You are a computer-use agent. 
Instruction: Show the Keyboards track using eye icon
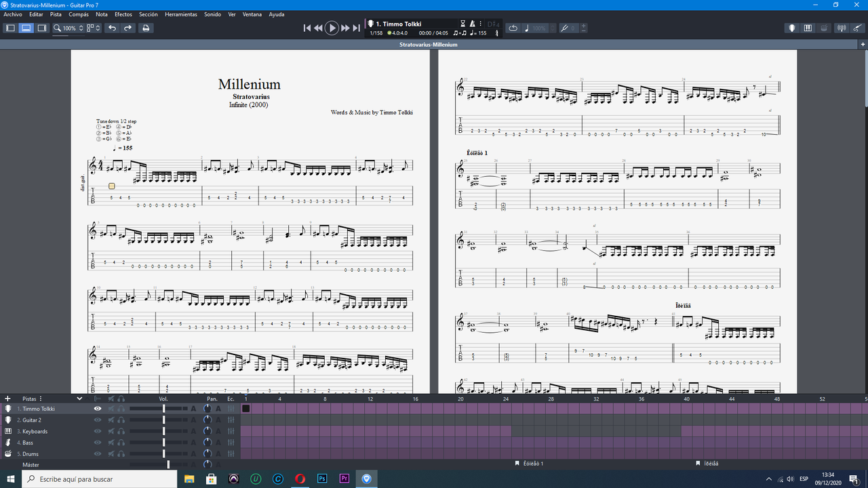[98, 431]
